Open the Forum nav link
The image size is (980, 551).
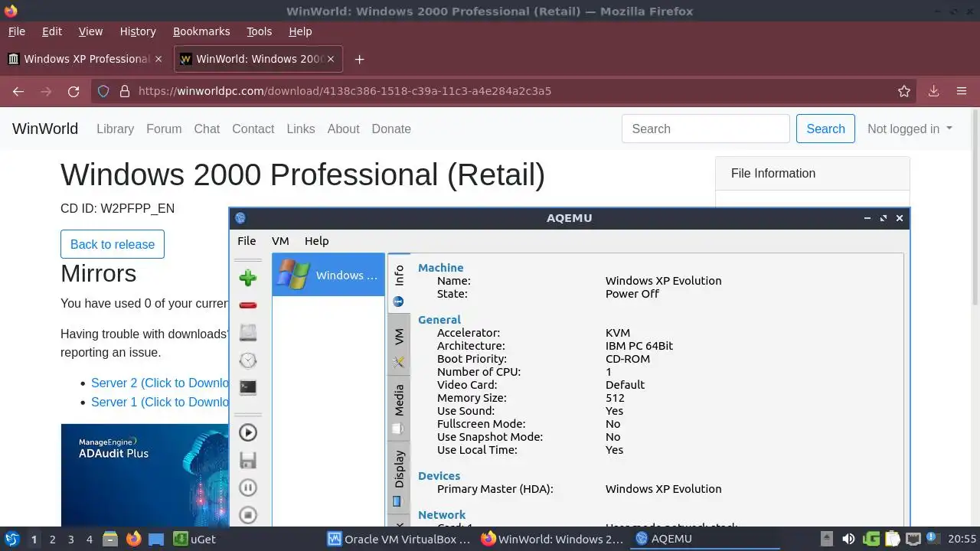click(x=164, y=129)
